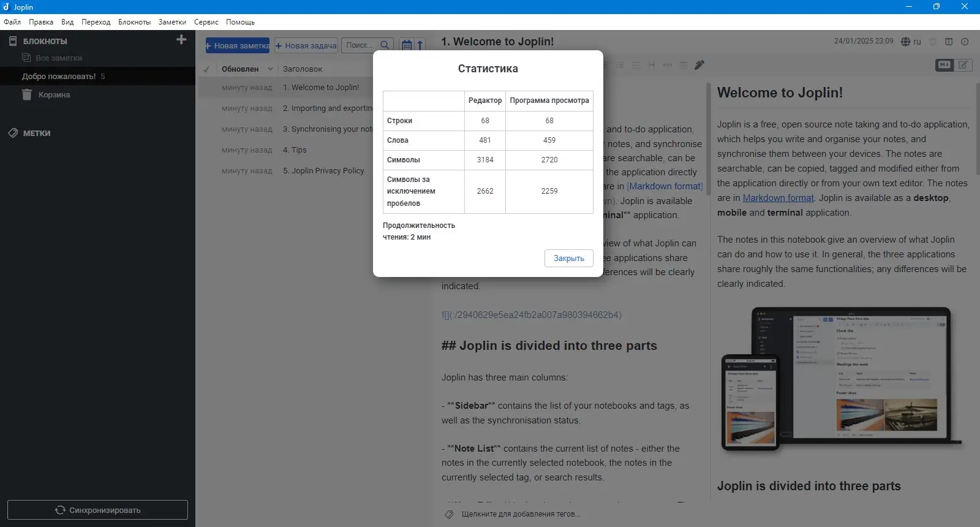
Task: Click the horizontal rule icon in editor toolbar
Action: (668, 65)
